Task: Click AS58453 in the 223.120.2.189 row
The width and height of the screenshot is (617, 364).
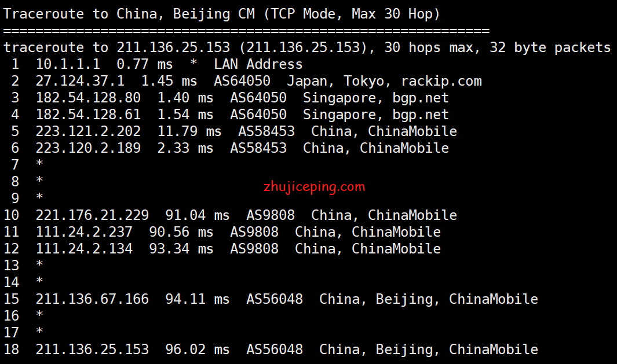Action: 258,148
